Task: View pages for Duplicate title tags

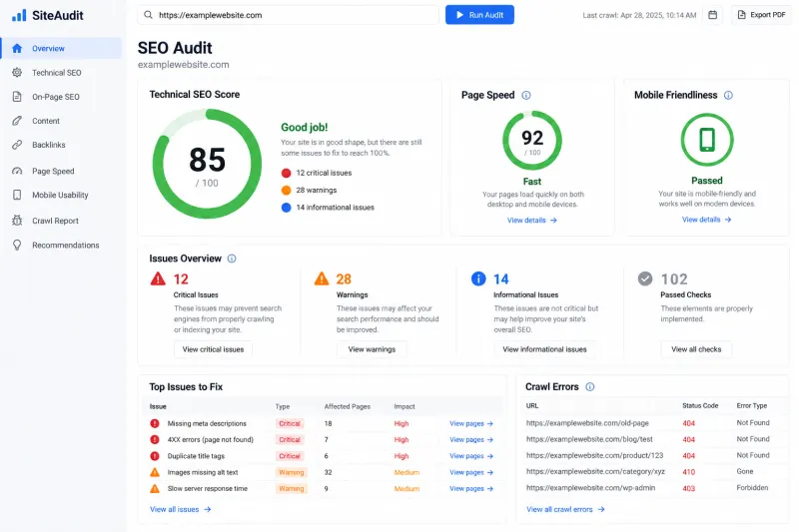Action: pyautogui.click(x=471, y=456)
